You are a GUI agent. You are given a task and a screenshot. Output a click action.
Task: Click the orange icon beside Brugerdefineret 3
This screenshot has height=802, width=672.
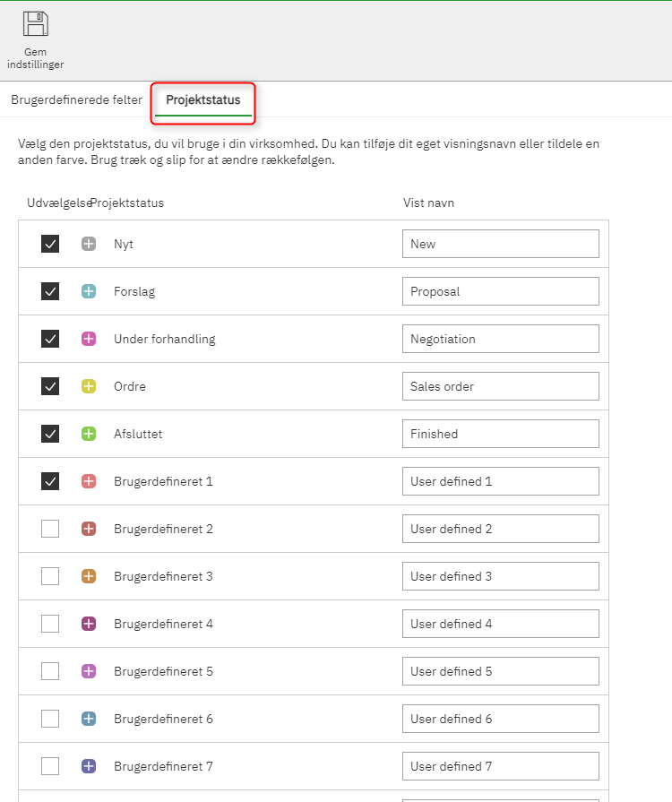click(x=89, y=576)
